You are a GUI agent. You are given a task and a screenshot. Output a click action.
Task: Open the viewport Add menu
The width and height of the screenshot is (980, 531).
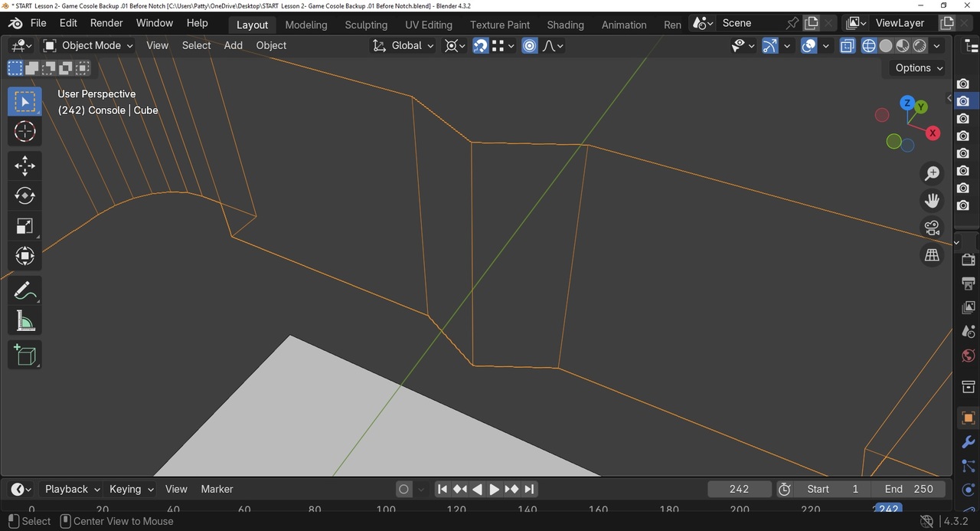234,45
